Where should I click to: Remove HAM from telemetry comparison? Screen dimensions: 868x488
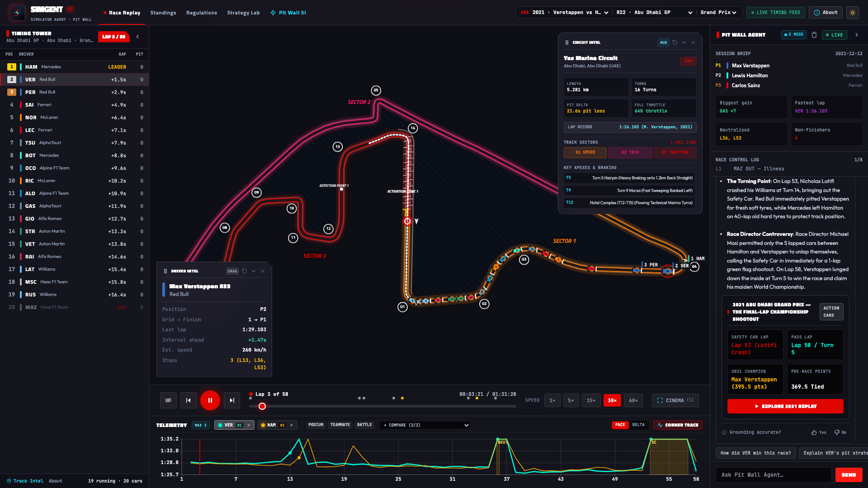point(292,425)
